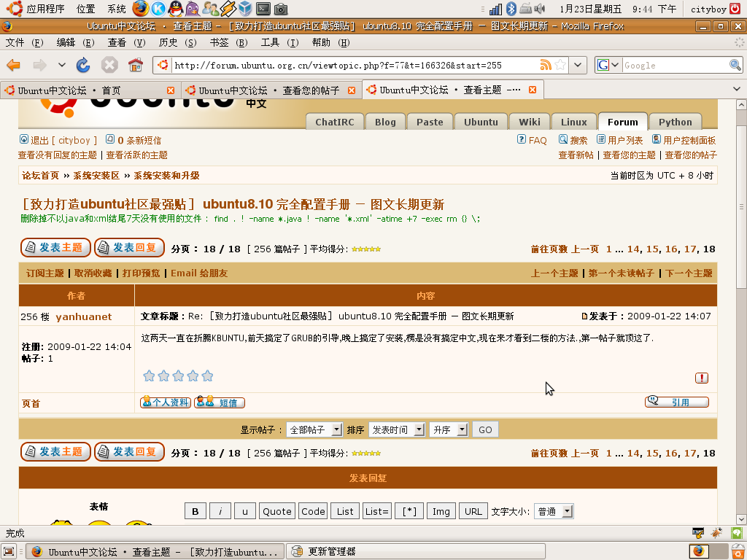Switch to the 查看您的帖子 browser tab
747x560 pixels.
[x=271, y=90]
